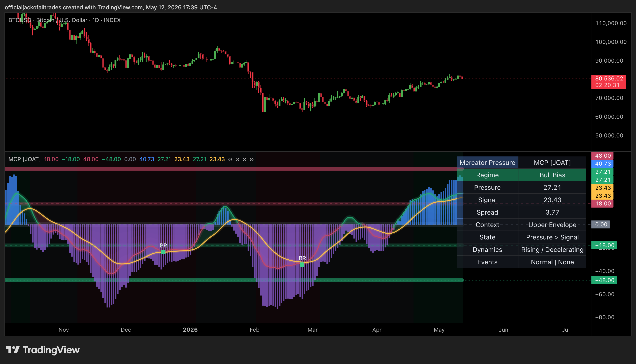The height and width of the screenshot is (364, 636).
Task: Click the State row label in the table
Action: pos(487,237)
